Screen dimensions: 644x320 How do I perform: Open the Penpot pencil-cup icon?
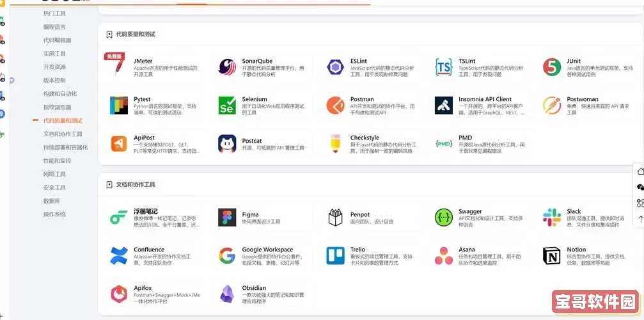point(335,218)
